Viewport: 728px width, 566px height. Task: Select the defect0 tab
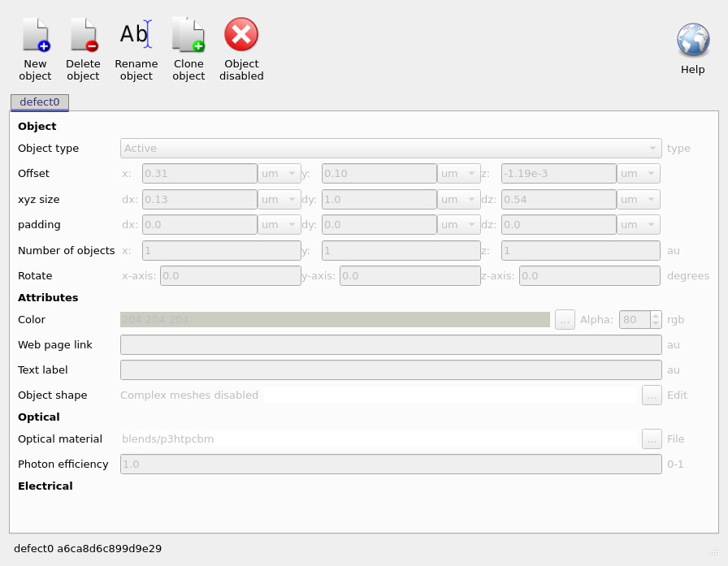coord(39,102)
